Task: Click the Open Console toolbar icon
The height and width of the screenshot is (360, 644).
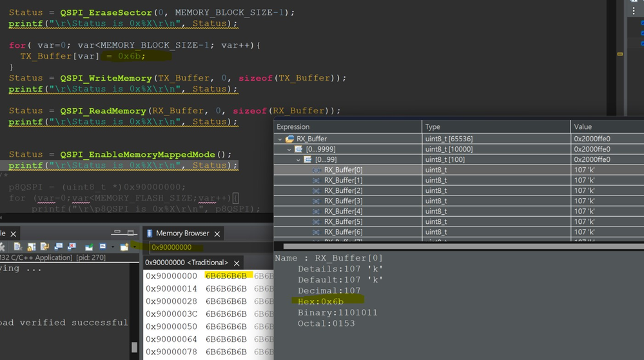Action: (x=124, y=247)
